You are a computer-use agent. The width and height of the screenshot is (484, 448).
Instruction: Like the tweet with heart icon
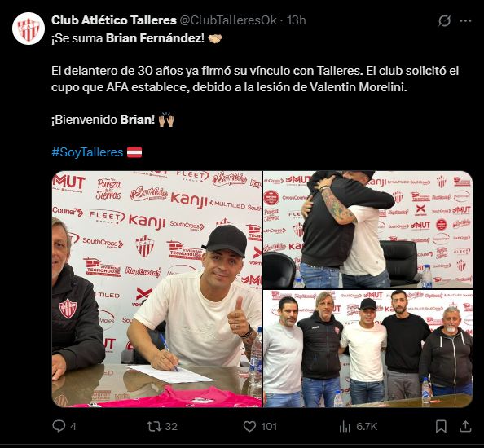coord(249,426)
